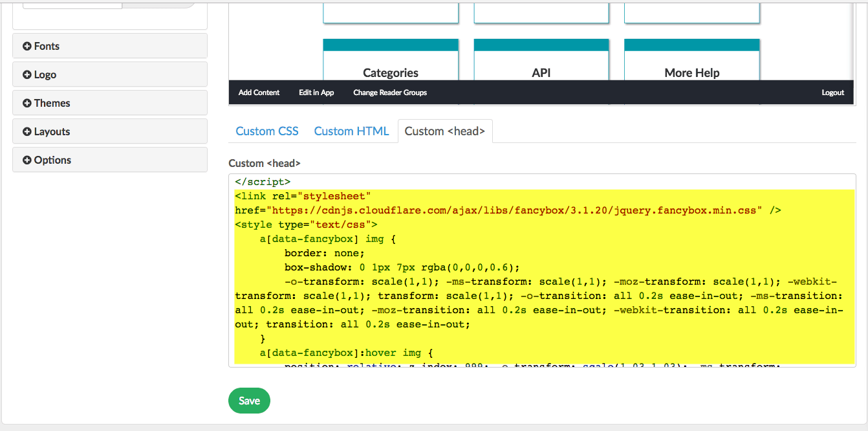Expand the Fonts section
This screenshot has width=868, height=431.
click(110, 46)
